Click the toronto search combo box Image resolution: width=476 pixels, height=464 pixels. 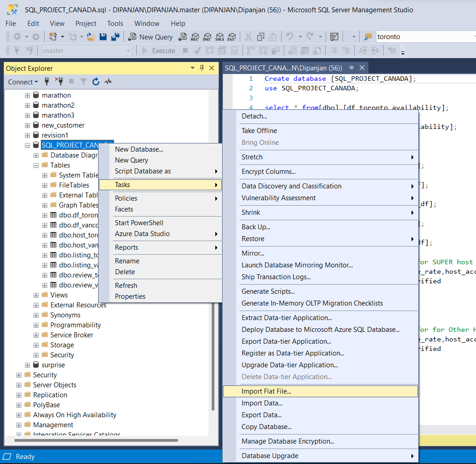tap(425, 37)
